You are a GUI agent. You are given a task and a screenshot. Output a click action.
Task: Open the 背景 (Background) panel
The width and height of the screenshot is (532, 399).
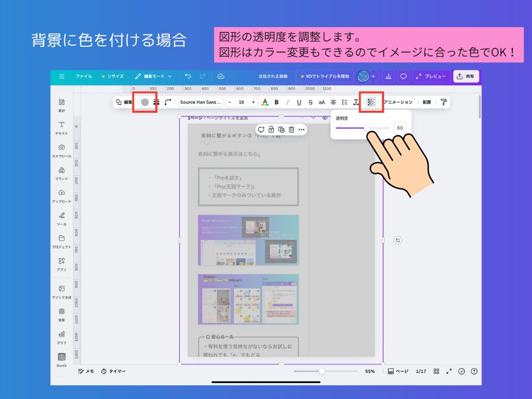61,315
